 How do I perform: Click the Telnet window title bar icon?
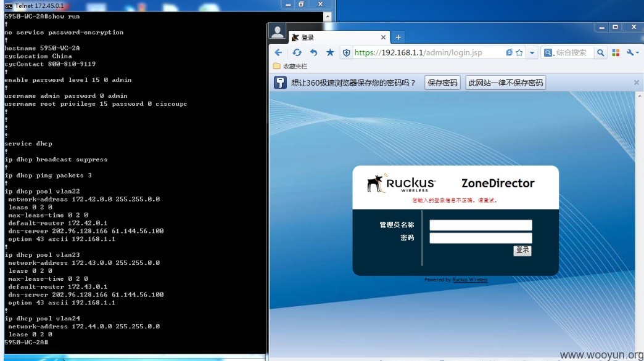[x=8, y=6]
